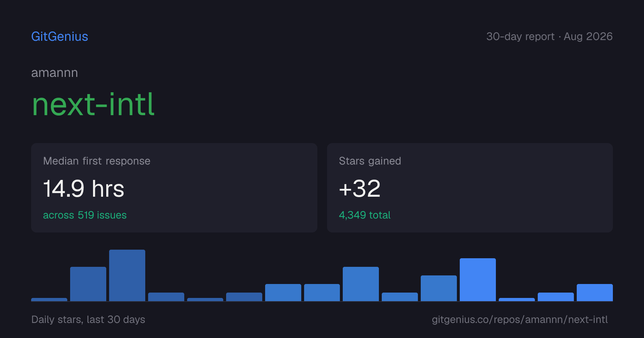Click the Median first response label

point(97,161)
